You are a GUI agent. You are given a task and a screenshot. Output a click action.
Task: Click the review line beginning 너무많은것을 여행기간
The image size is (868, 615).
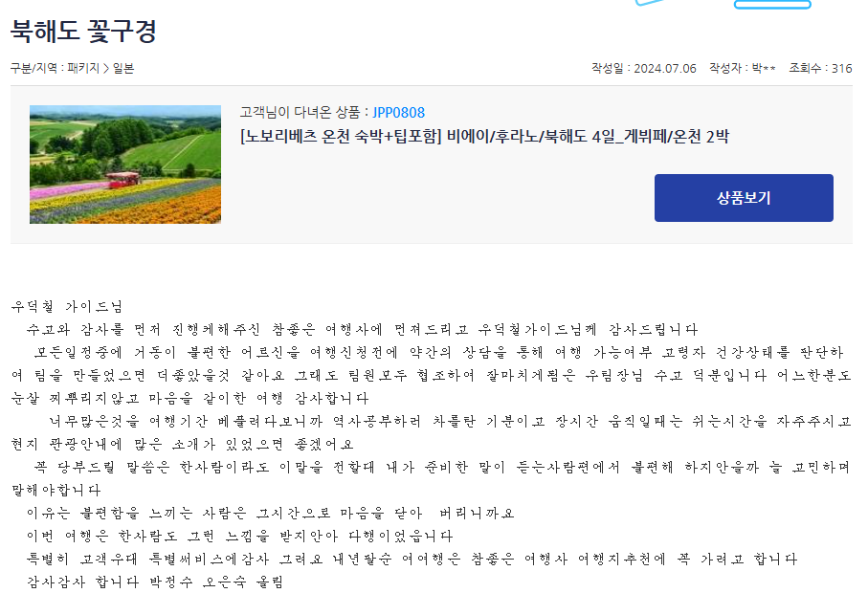[450, 422]
